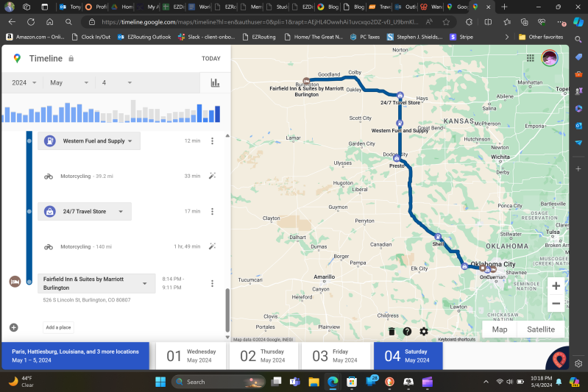The image size is (588, 392).
Task: Select Friday May 03 tab
Action: pyautogui.click(x=336, y=356)
